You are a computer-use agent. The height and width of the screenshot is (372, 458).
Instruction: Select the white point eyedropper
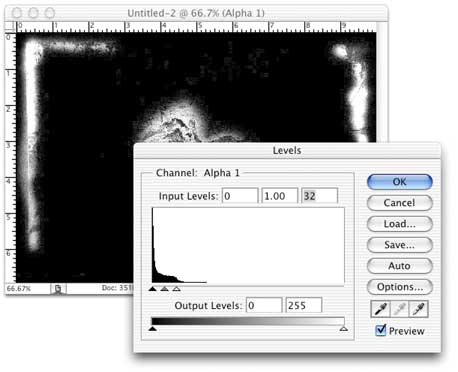(419, 309)
